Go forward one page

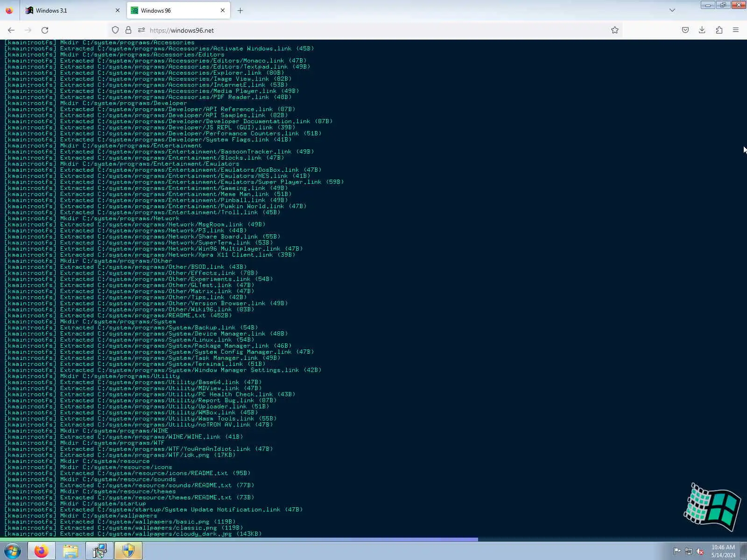click(28, 30)
